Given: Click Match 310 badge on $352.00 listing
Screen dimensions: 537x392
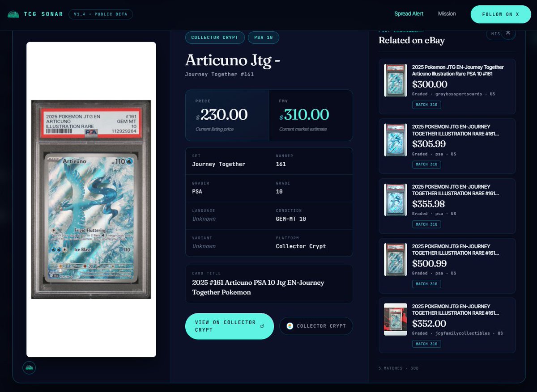Looking at the screenshot, I should click(426, 344).
